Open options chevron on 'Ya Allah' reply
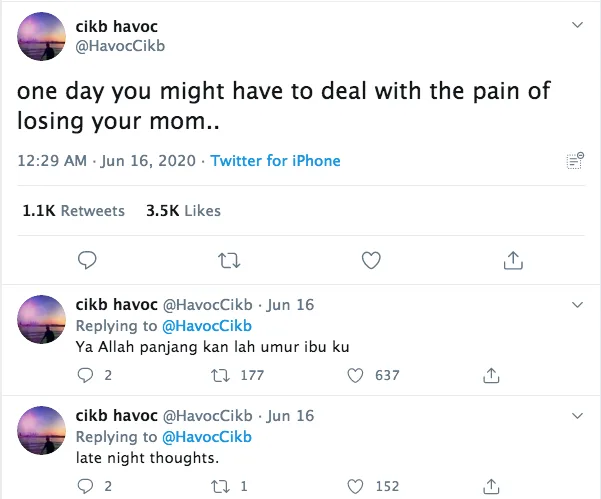 576,304
